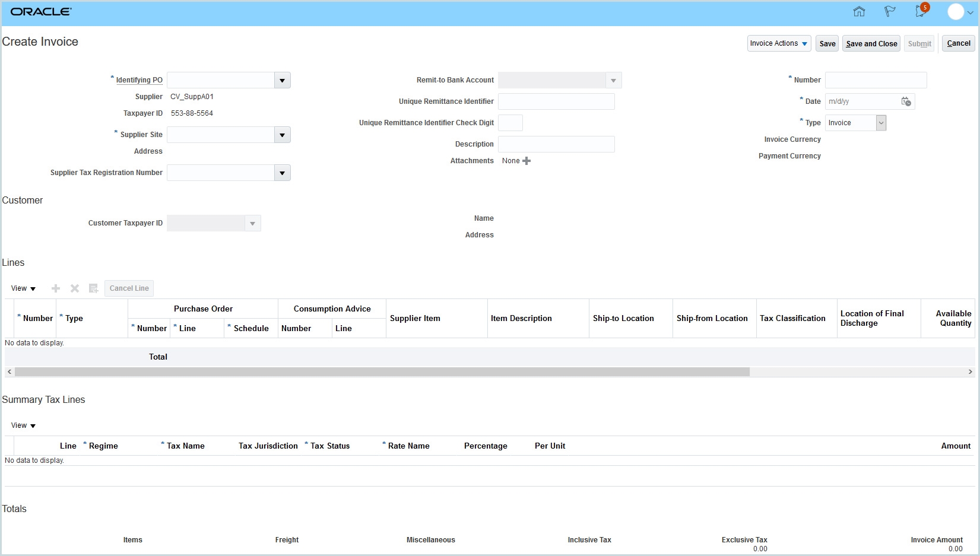The width and height of the screenshot is (980, 556).
Task: Open the Watchlist flag icon
Action: 889,11
